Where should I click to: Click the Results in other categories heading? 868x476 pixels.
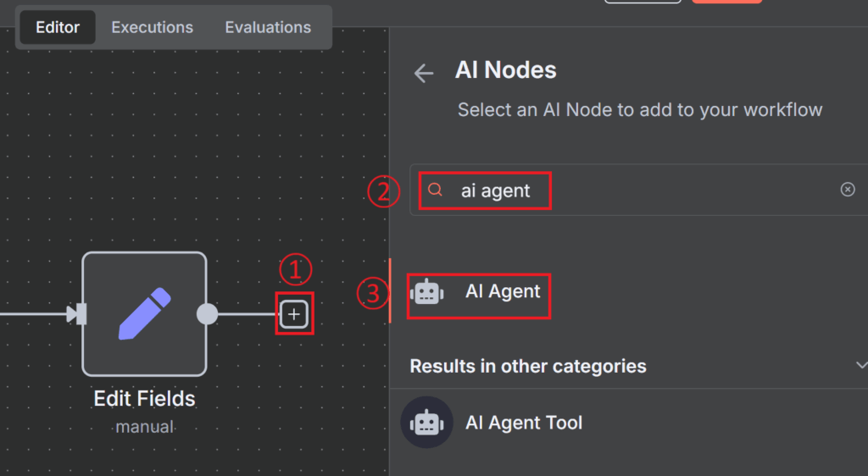528,366
